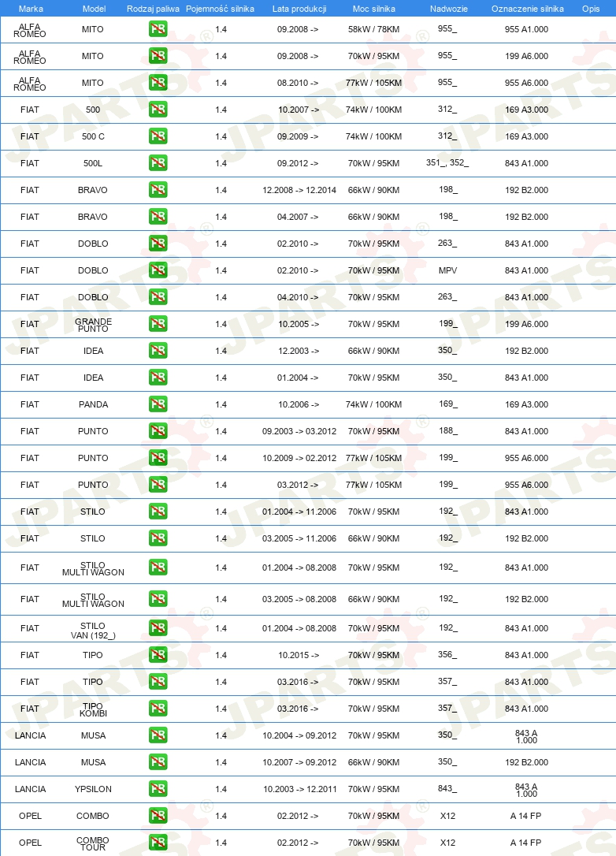Click fuel icon for Punto 10.2009 -> 02.2012
Screen dimensions: 616x856
(x=158, y=457)
